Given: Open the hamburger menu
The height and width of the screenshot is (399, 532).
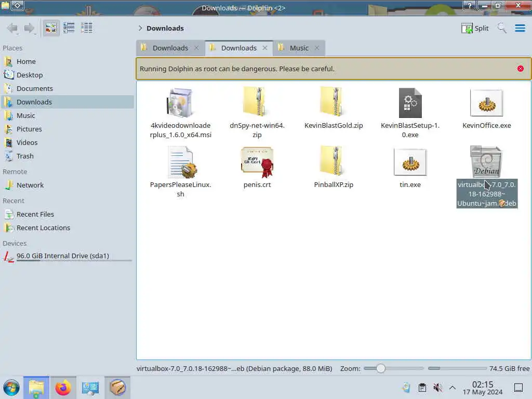Looking at the screenshot, I should click(520, 28).
